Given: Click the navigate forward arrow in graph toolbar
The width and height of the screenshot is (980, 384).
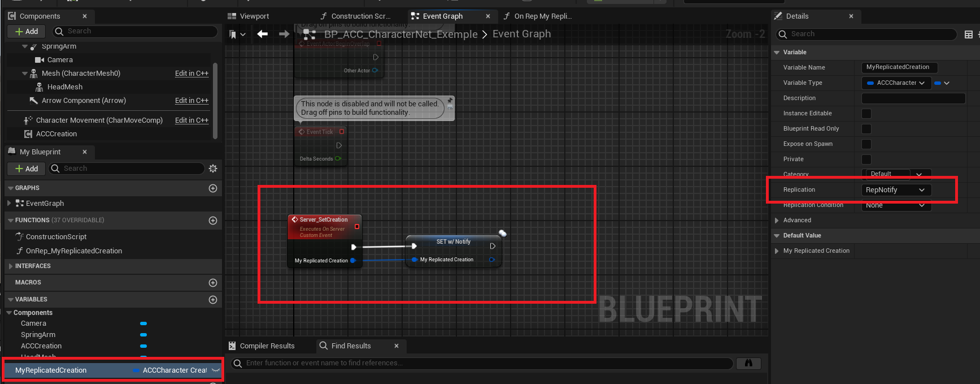Looking at the screenshot, I should 284,34.
